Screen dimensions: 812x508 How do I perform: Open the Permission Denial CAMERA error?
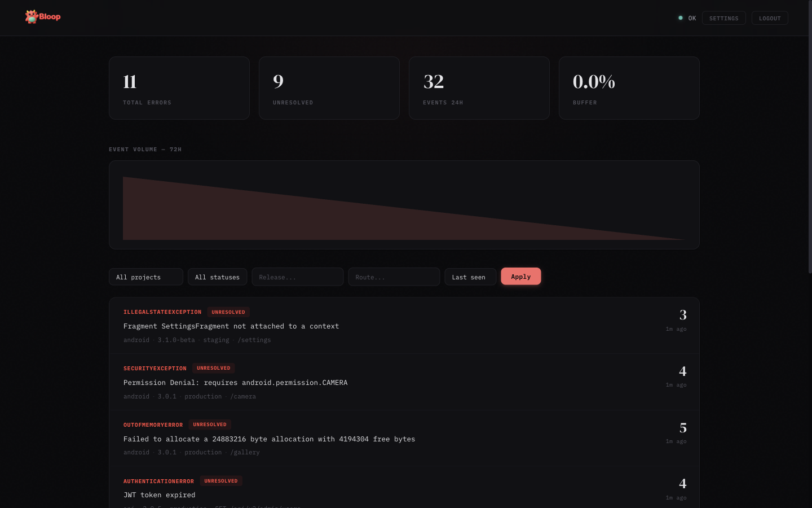235,382
